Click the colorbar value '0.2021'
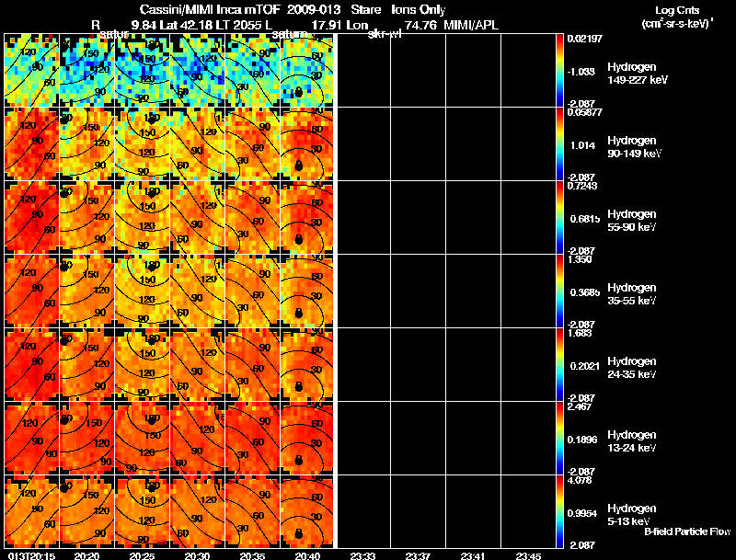This screenshot has height=560, width=736. click(x=584, y=366)
